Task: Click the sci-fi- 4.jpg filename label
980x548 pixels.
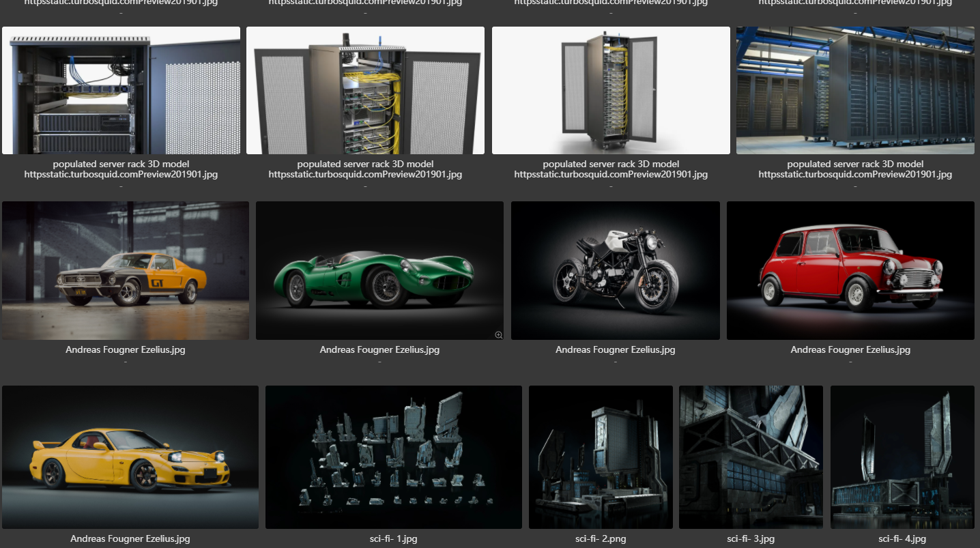Action: click(x=902, y=539)
